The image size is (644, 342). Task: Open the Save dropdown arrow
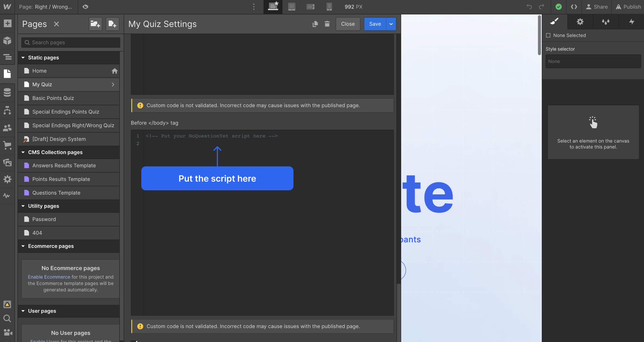(391, 24)
